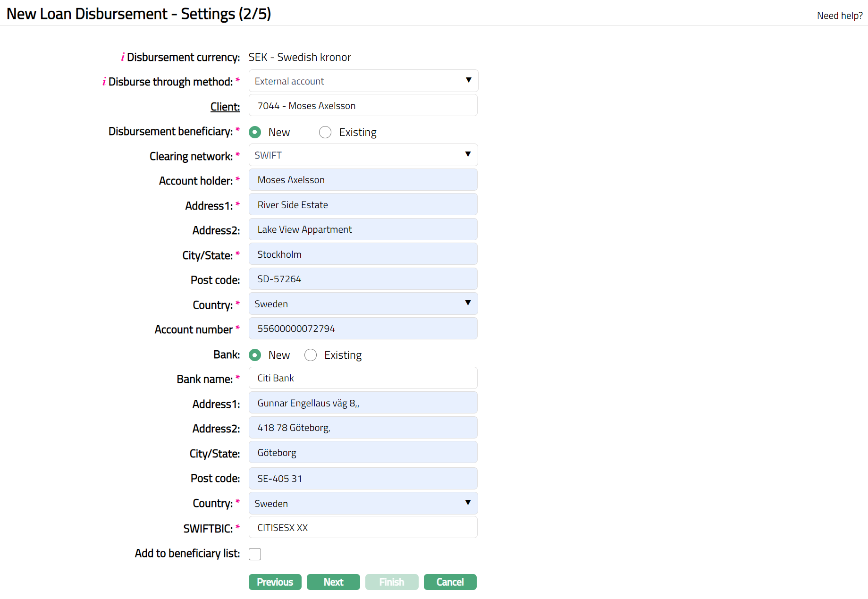Screen dimensions: 868x599
Task: Check the Add to beneficiary list box
Action: [255, 554]
